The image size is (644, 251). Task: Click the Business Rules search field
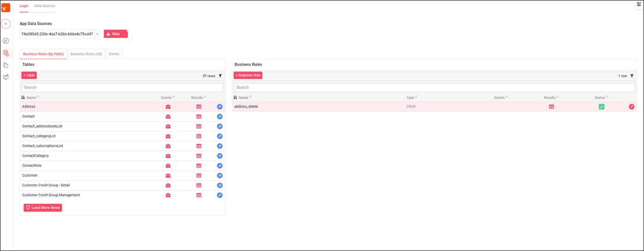coord(434,87)
